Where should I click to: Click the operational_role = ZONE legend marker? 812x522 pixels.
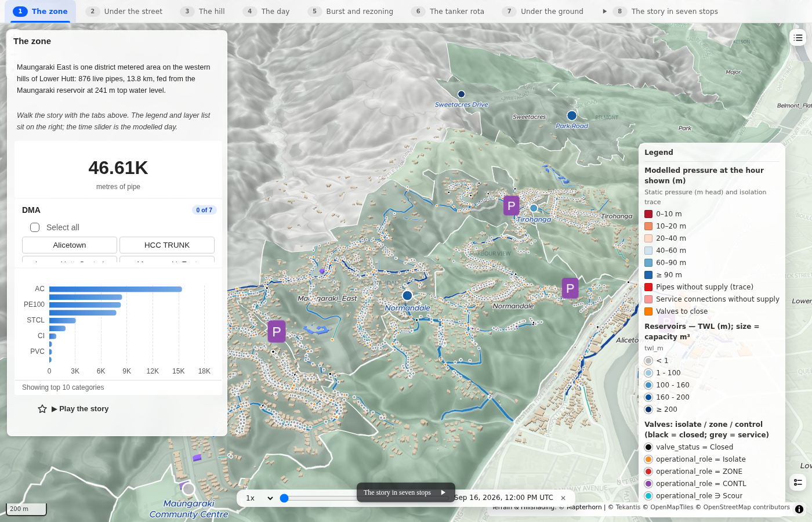click(x=648, y=472)
